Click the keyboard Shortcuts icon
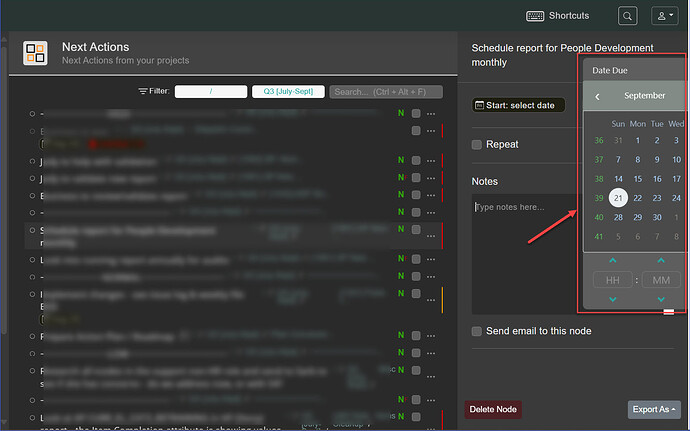 535,16
